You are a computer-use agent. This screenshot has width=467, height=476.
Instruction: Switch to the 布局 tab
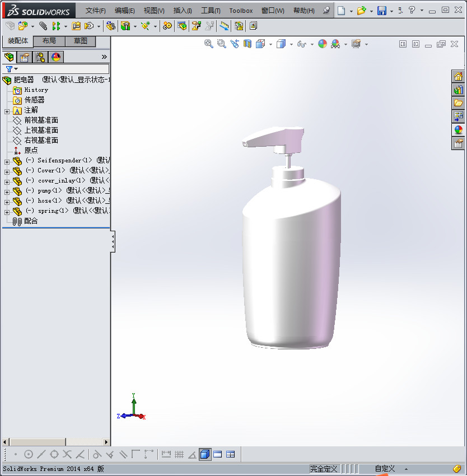click(49, 41)
